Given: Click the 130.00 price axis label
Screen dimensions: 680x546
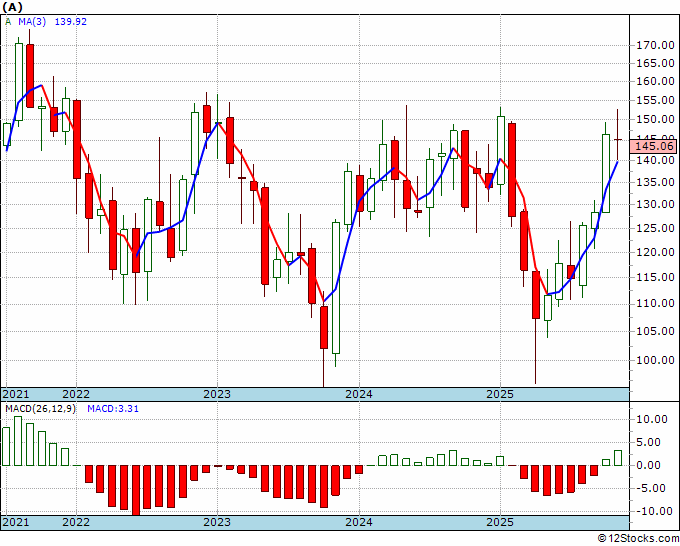Looking at the screenshot, I should coord(655,204).
